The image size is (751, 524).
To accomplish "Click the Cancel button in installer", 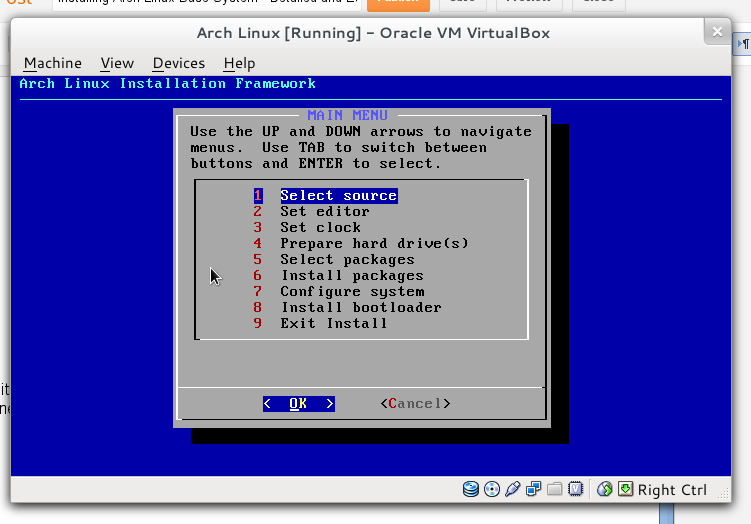I will [x=415, y=404].
